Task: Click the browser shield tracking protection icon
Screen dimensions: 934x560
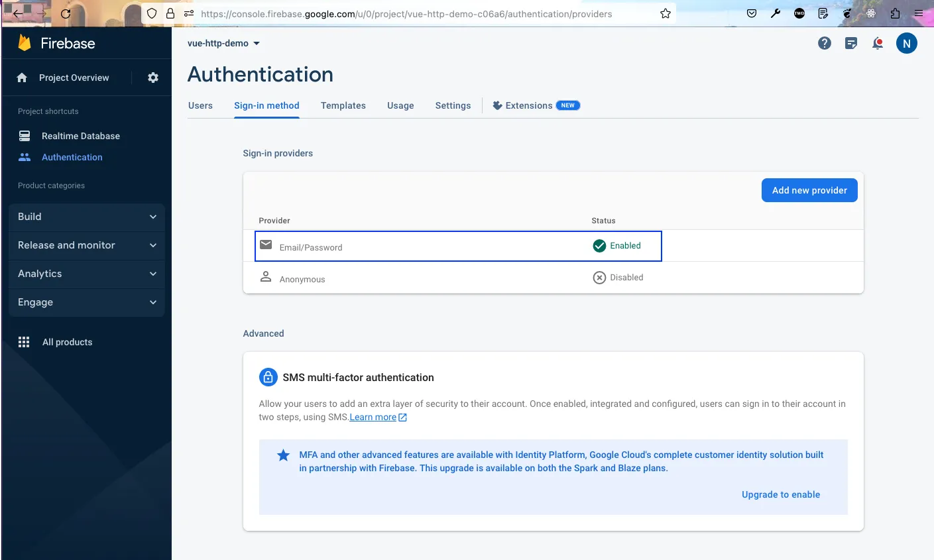Action: tap(152, 13)
